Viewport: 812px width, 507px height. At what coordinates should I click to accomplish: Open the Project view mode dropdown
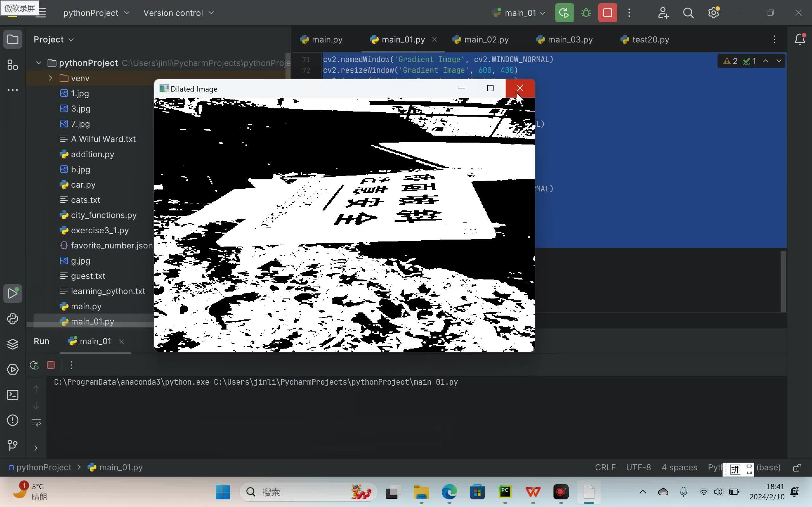point(54,39)
